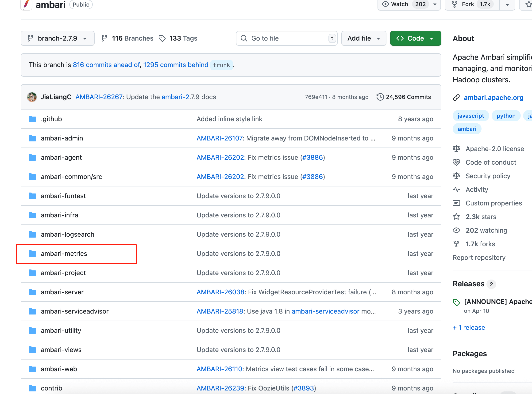
Task: Open the branch-2.7.9 branch selector dropdown
Action: (x=58, y=38)
